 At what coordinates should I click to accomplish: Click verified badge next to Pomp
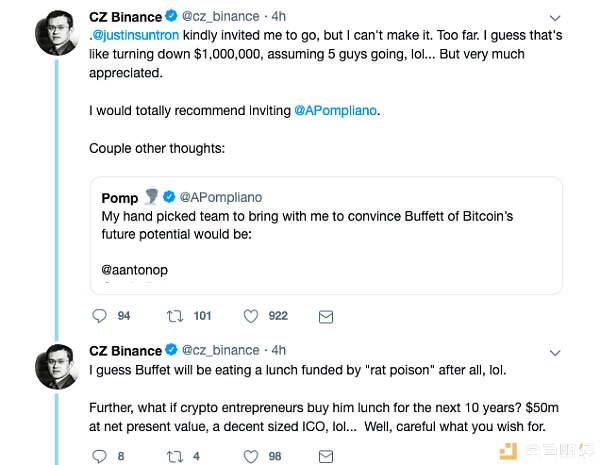168,197
